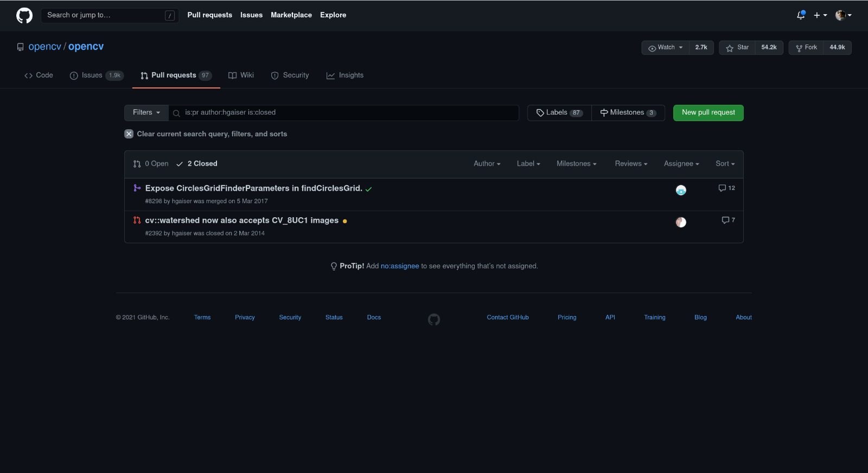This screenshot has height=473, width=868.
Task: Click the search magnifier icon in the filter box
Action: tap(176, 113)
